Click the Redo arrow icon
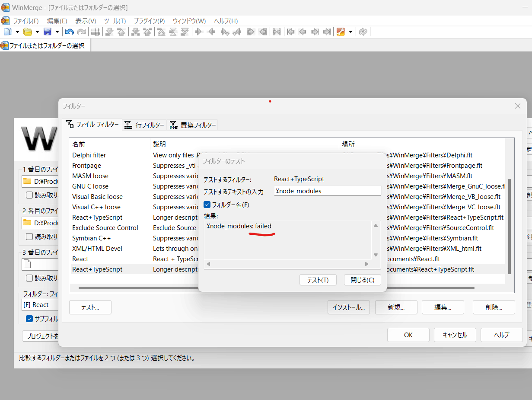This screenshot has height=400, width=532. tap(81, 32)
